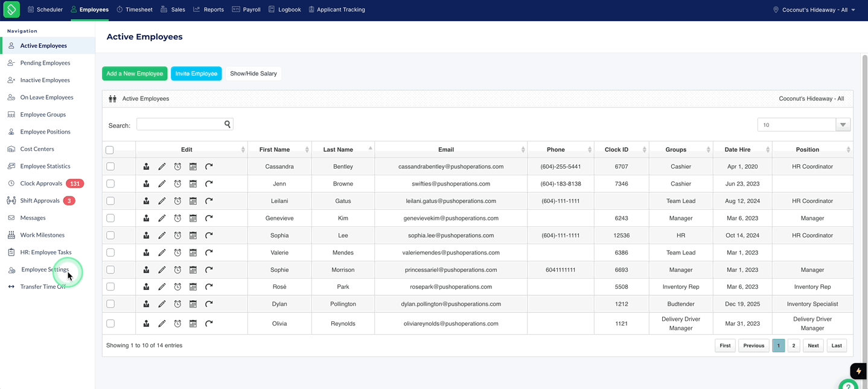
Task: Go to Next page of entries
Action: click(x=813, y=346)
